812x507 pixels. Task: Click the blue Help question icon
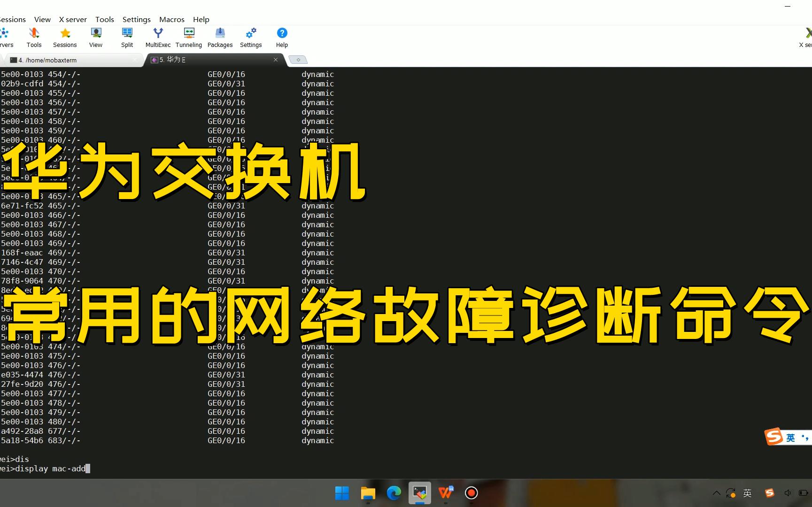click(282, 38)
